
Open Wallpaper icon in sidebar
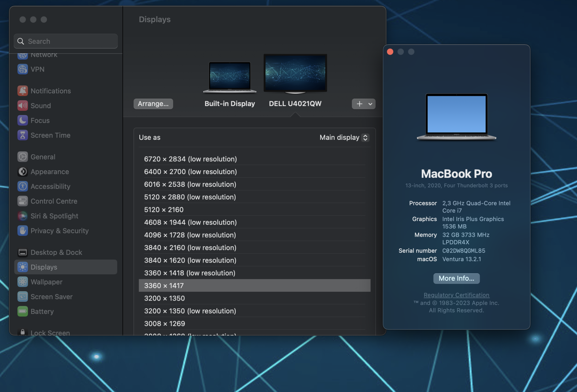tap(23, 282)
